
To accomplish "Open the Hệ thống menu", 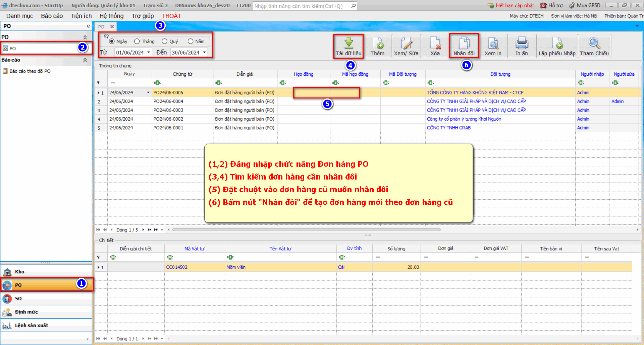I will [111, 16].
